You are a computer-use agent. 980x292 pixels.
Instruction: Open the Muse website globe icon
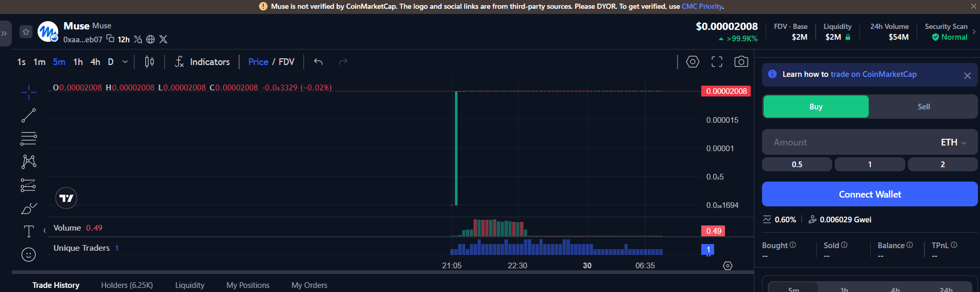point(150,39)
